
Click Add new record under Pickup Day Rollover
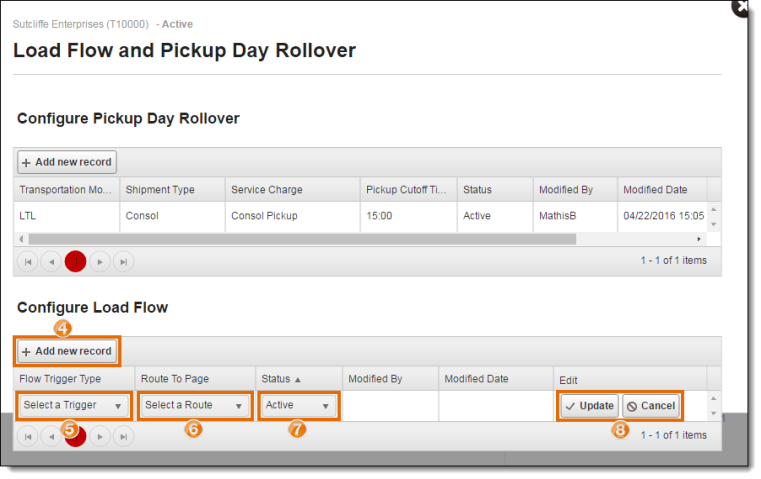tap(67, 162)
